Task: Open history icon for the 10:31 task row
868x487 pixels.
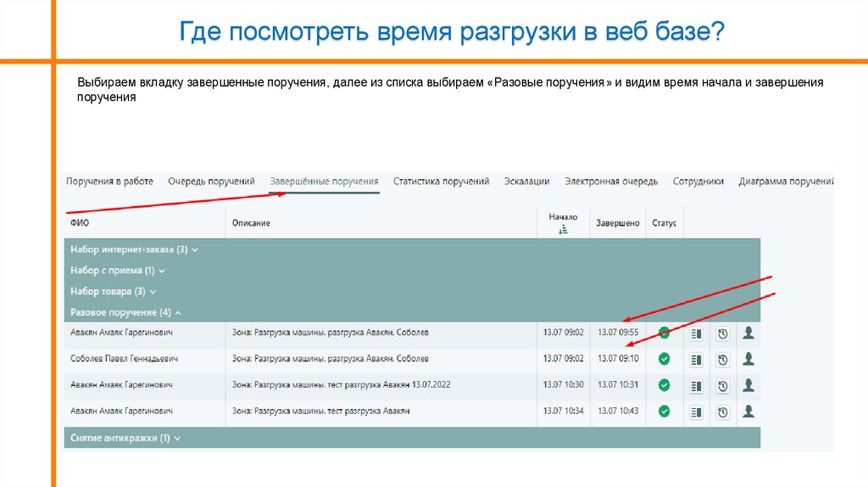Action: point(722,386)
